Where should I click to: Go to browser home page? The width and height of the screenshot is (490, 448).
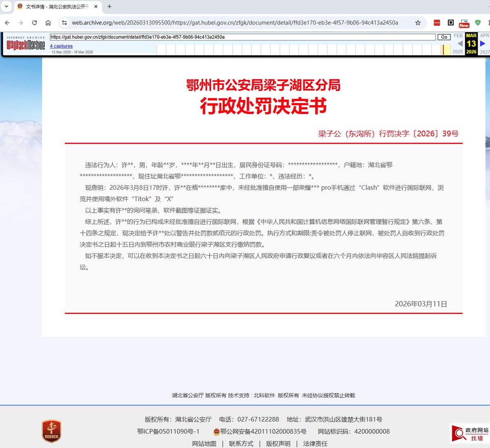point(48,23)
